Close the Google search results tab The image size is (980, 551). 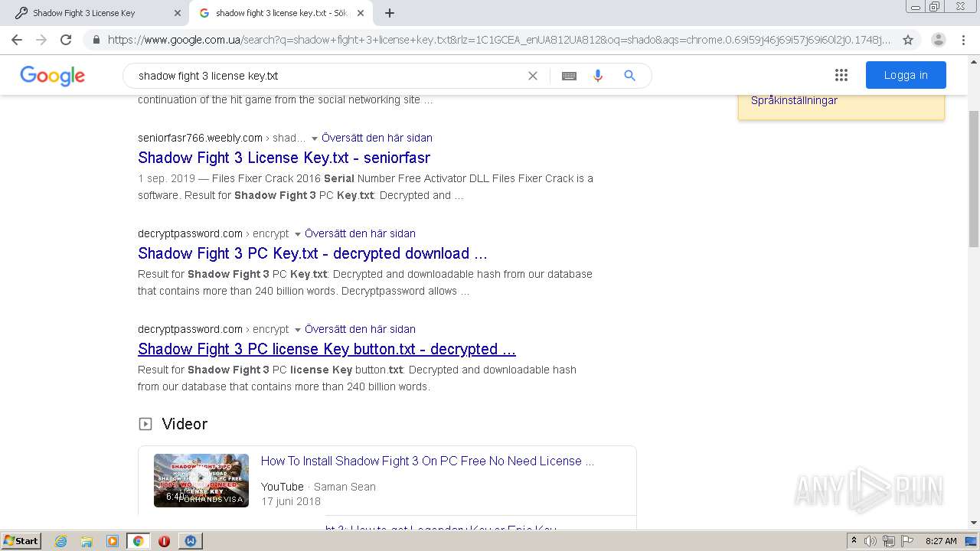(360, 13)
